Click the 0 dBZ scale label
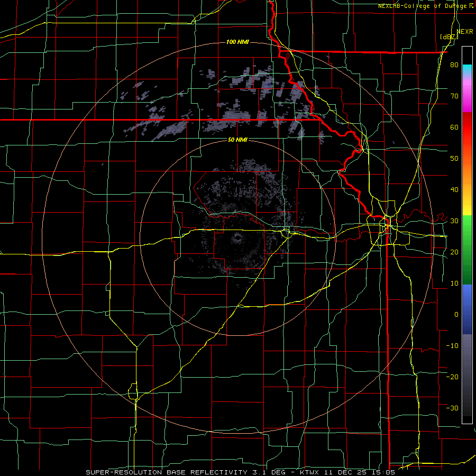 (456, 315)
